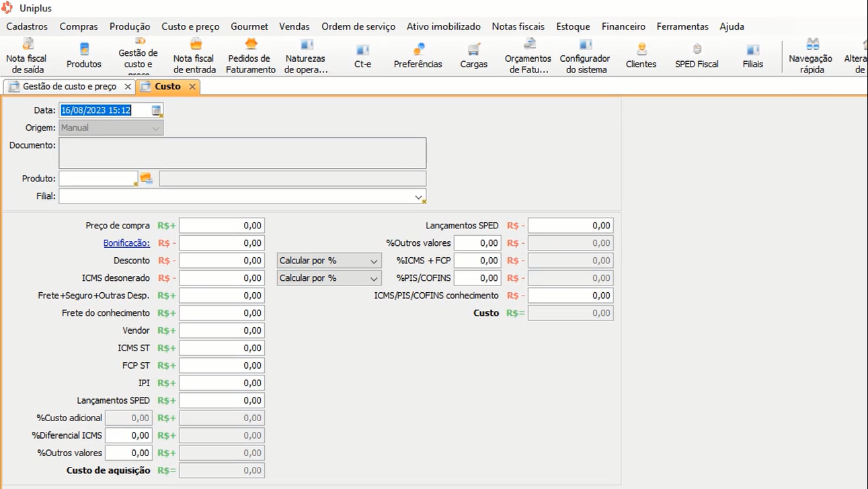Open the SPED Fiscal toolbar icon

(x=697, y=56)
